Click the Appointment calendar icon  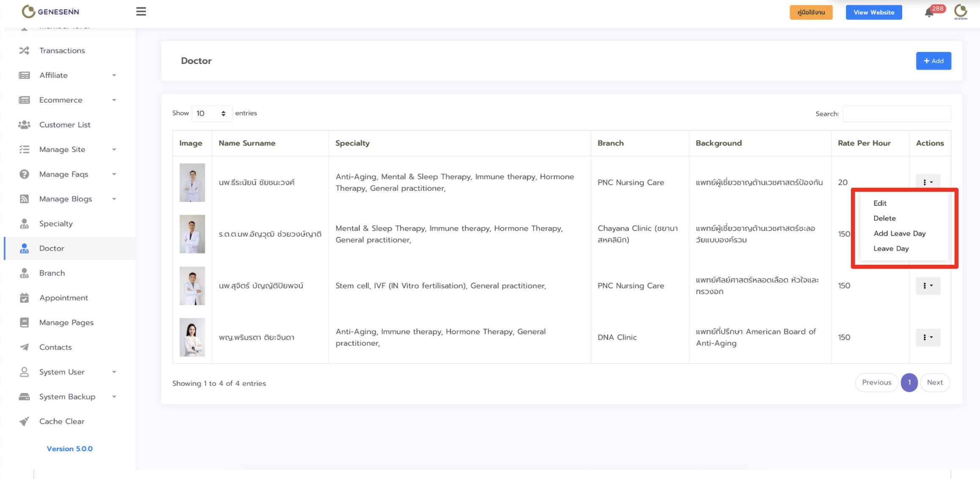coord(24,298)
